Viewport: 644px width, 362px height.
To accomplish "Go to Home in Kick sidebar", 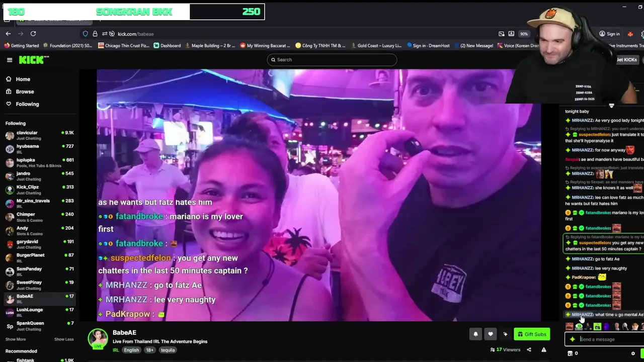I will coord(18,79).
